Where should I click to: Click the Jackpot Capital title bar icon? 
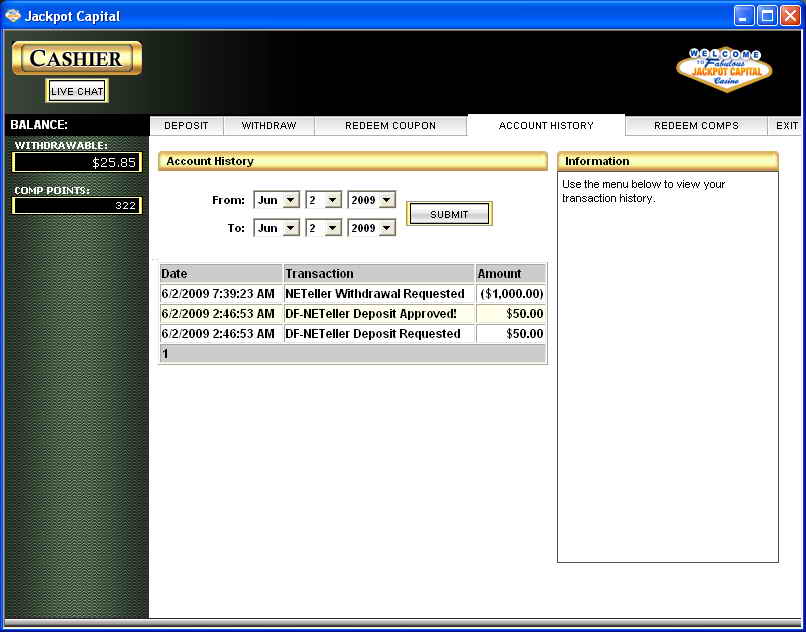(12, 16)
